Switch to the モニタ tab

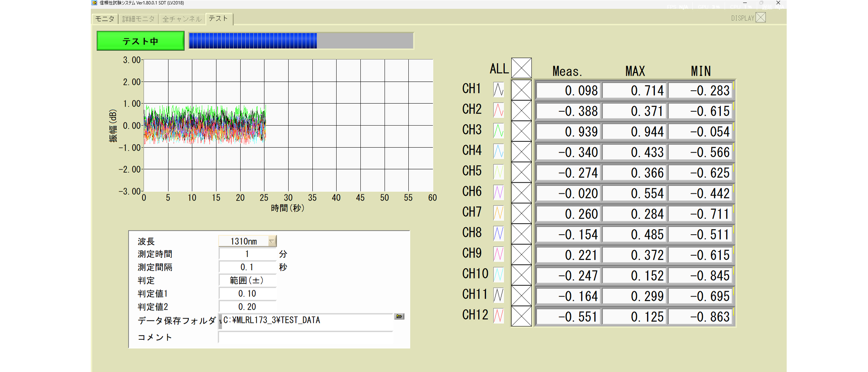click(105, 19)
